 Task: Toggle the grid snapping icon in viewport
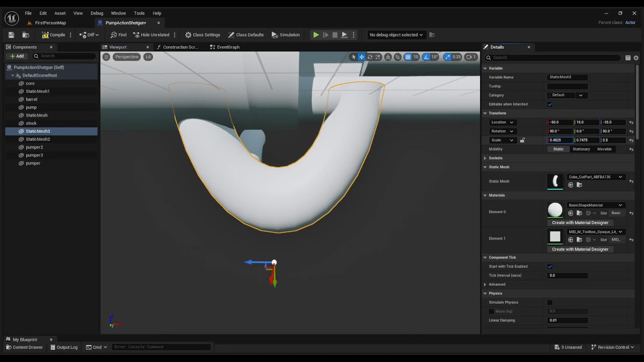(408, 57)
